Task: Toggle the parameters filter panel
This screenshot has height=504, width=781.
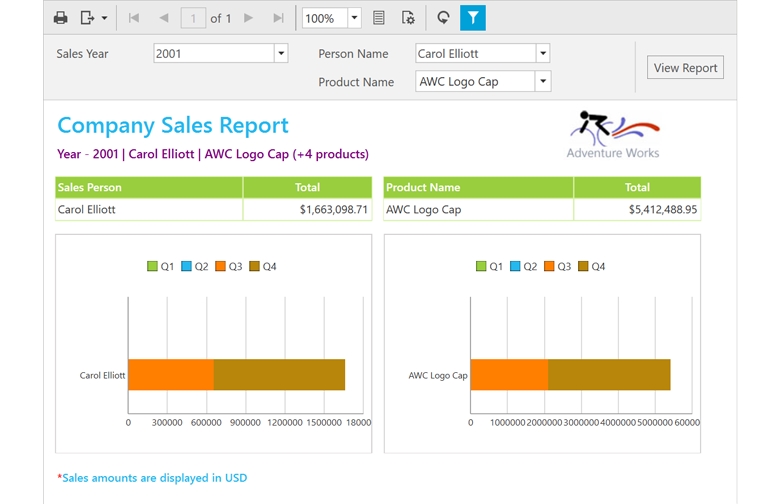Action: coord(473,18)
